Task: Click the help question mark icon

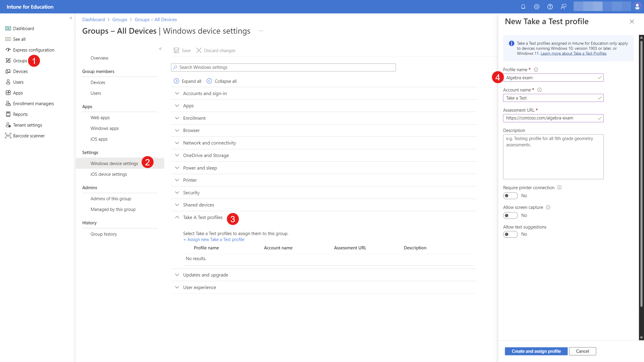Action: coord(550,7)
